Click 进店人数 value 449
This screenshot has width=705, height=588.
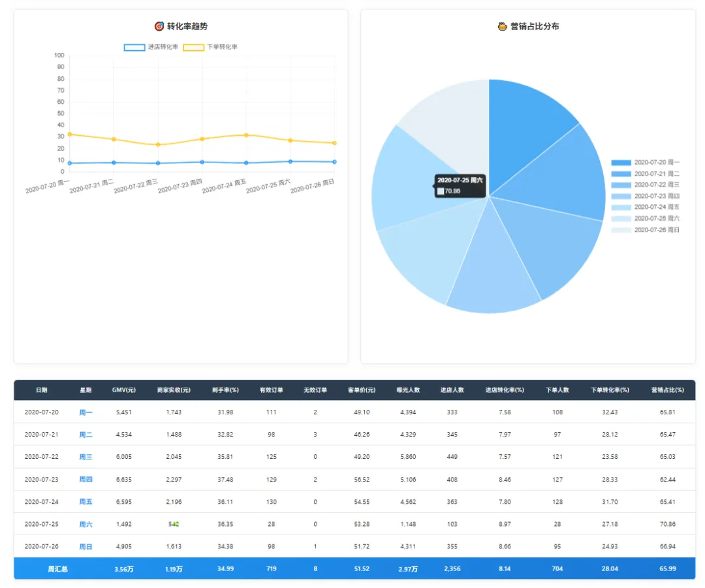[x=452, y=457]
